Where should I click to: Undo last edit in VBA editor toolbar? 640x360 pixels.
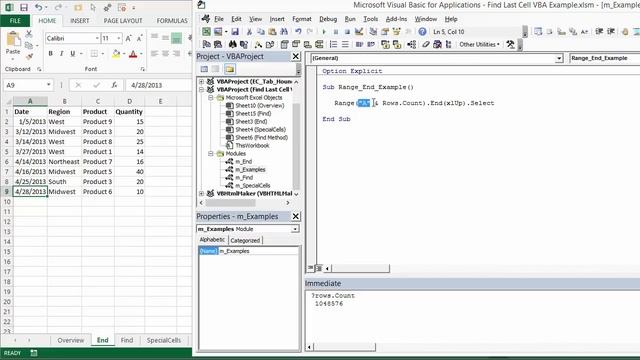(298, 31)
